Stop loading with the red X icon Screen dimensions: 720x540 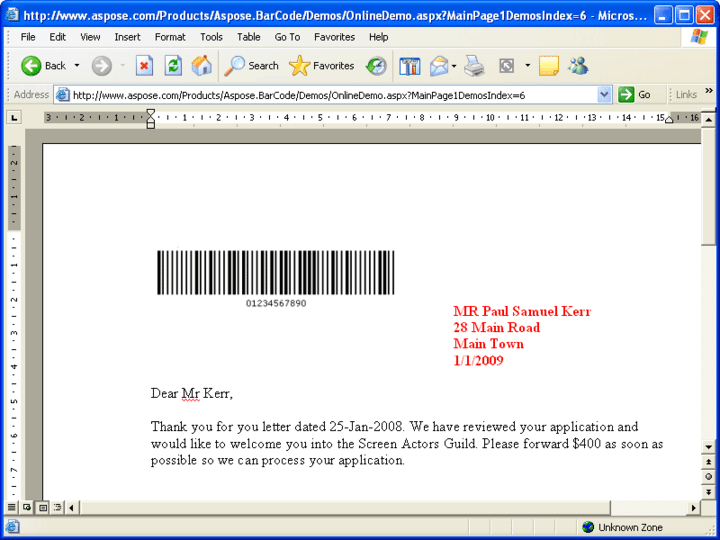click(144, 66)
